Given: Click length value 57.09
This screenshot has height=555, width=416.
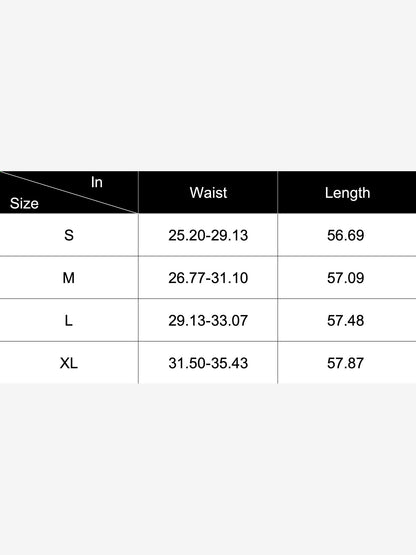Looking at the screenshot, I should click(346, 278).
